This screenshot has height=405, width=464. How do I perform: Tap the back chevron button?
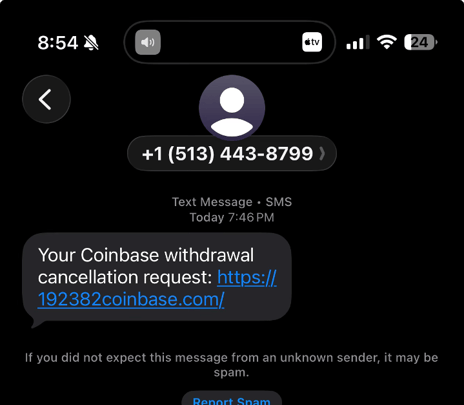46,99
